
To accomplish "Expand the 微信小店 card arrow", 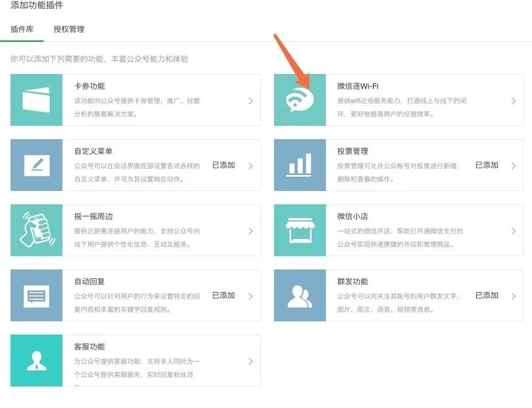I will click(512, 230).
